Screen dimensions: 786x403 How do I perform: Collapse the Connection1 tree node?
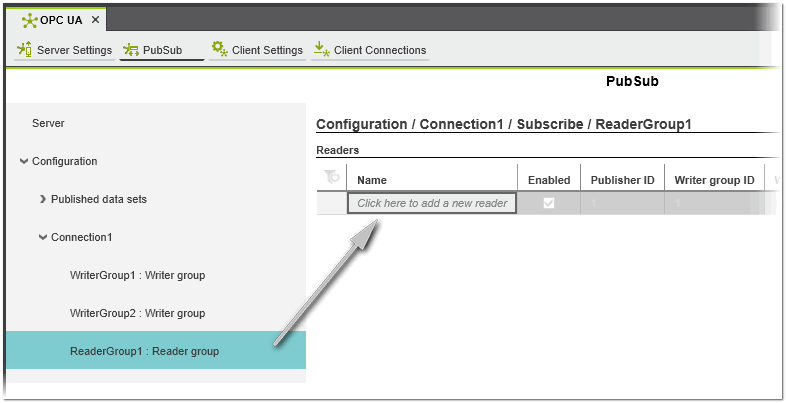click(42, 237)
